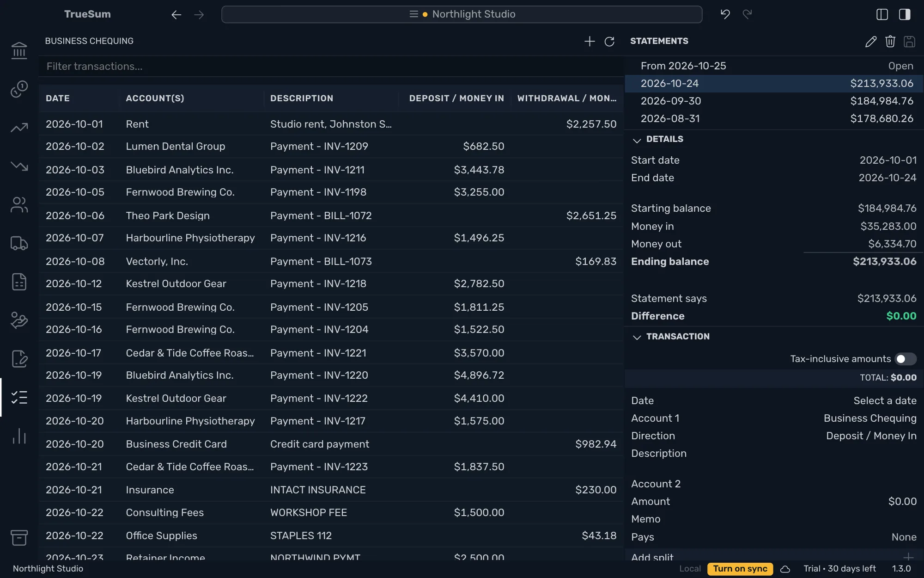Viewport: 924px width, 578px height.
Task: Collapse the TRANSACTION section
Action: click(637, 337)
